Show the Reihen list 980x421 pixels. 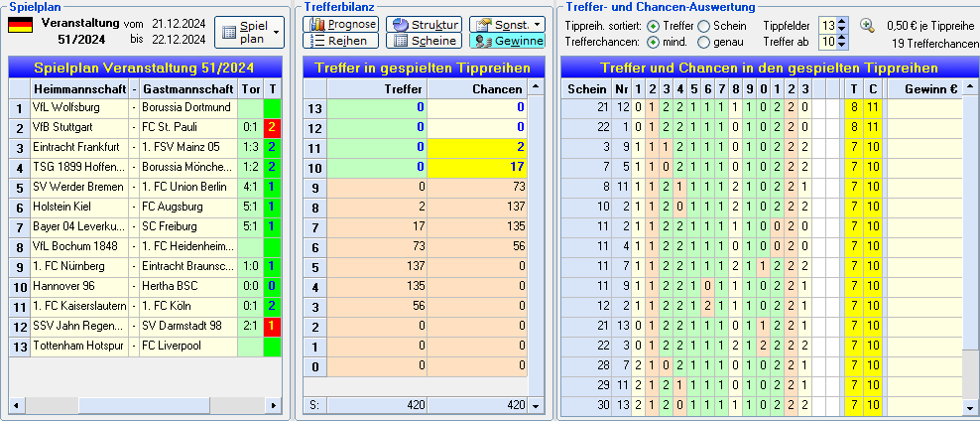(x=340, y=41)
